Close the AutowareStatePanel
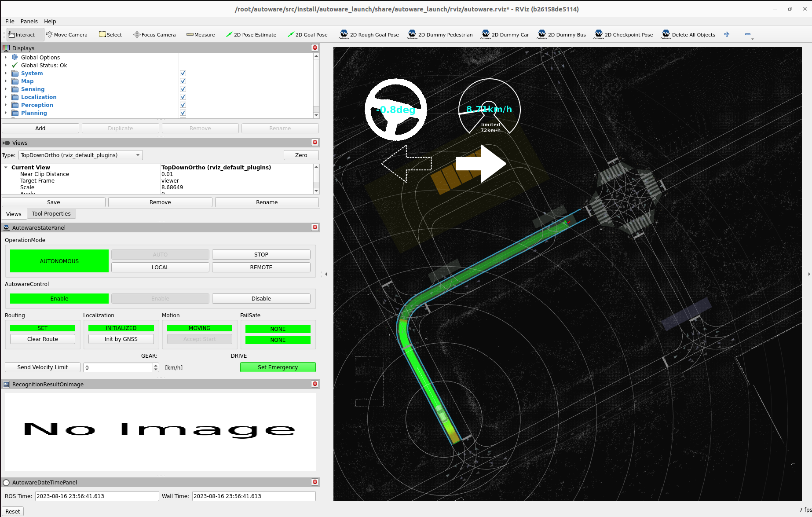812x517 pixels. coord(315,227)
